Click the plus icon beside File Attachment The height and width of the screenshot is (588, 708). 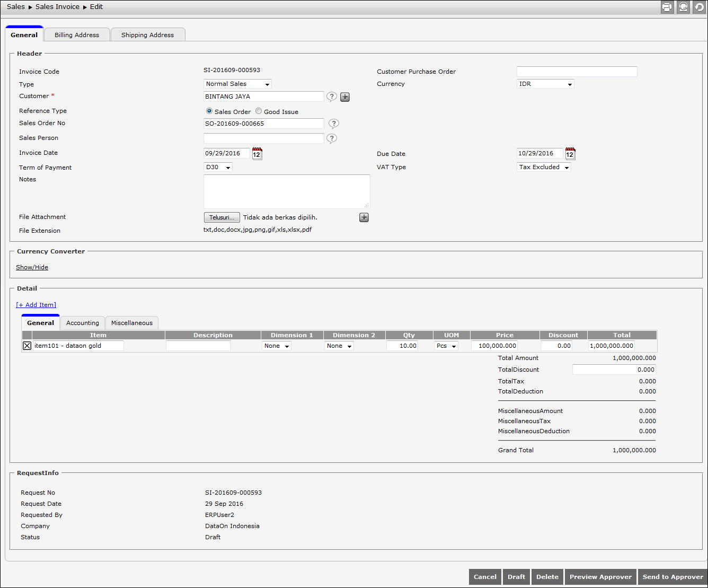pos(364,217)
